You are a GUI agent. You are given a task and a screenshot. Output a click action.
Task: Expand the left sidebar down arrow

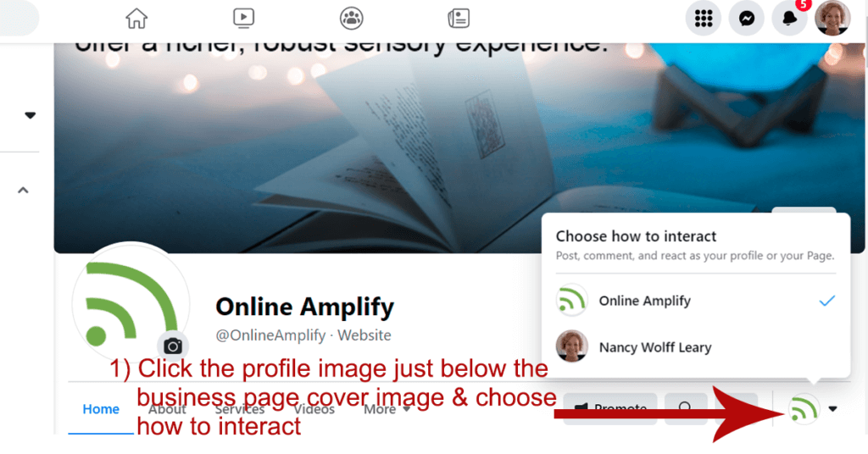[x=30, y=115]
